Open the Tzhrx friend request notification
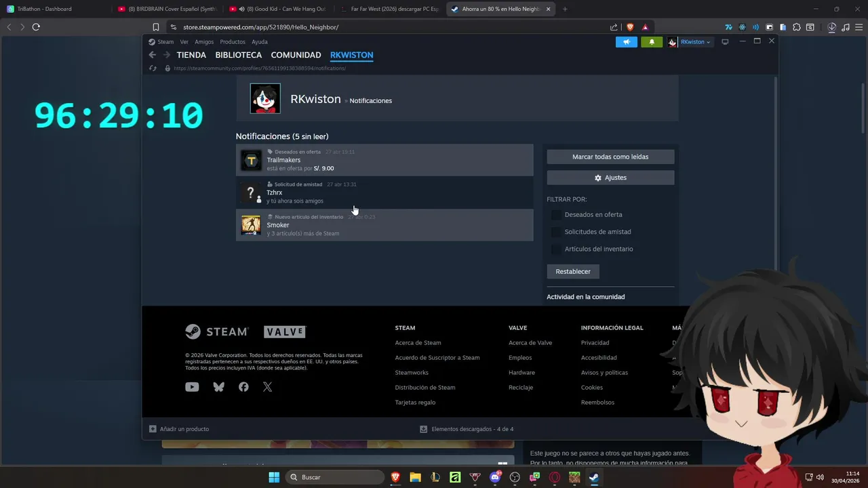 click(x=384, y=192)
